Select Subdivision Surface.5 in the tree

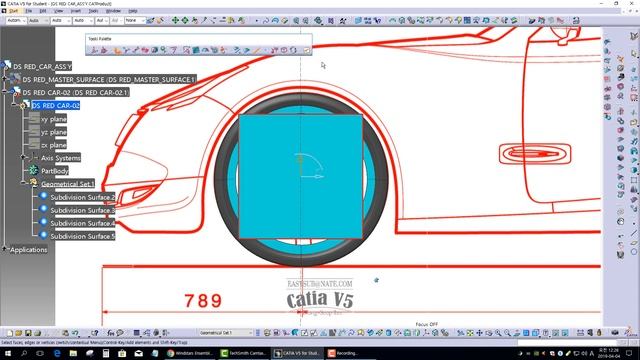coord(82,236)
